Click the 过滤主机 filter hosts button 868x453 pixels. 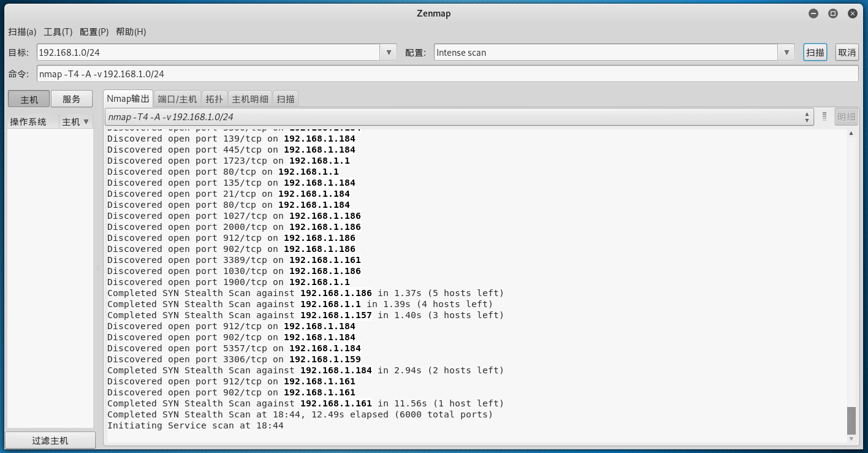(x=50, y=440)
